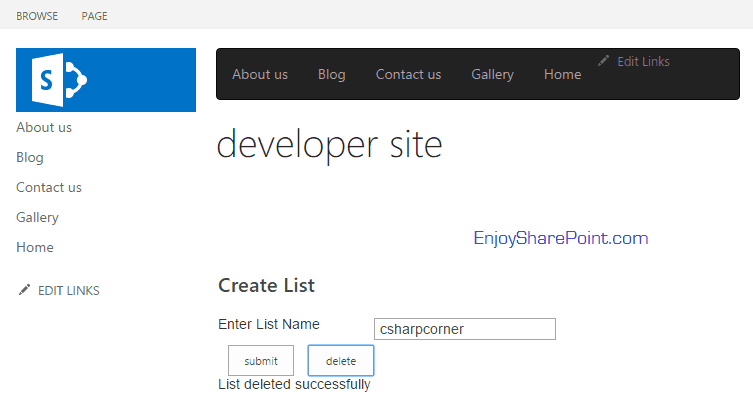Click the SharePoint logo

tap(105, 80)
